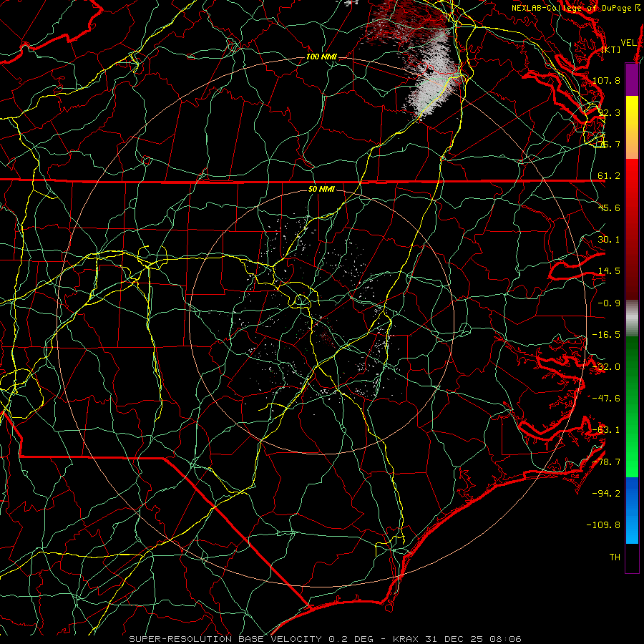Select the -78.7 value on the velocity scale
Image resolution: width=644 pixels, height=644 pixels.
coord(606,462)
